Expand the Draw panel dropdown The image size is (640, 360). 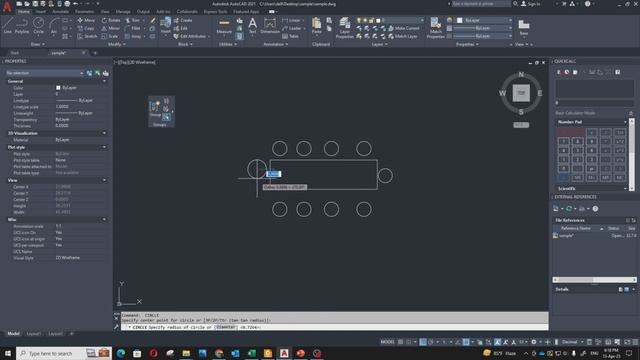coord(38,44)
